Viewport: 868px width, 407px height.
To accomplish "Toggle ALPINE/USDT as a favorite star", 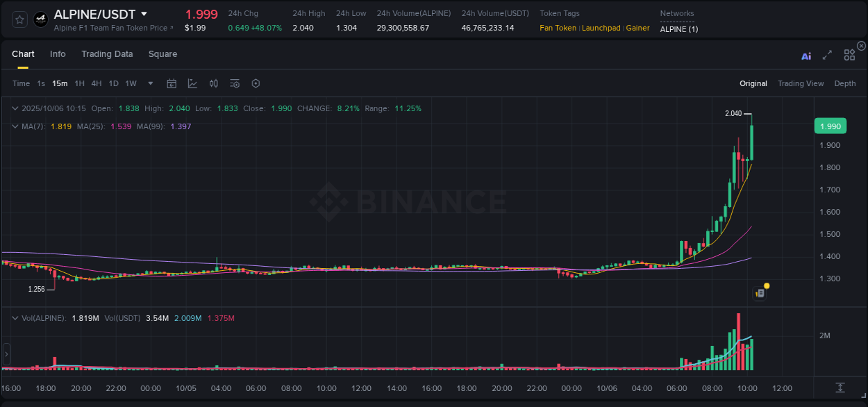I will pos(19,19).
